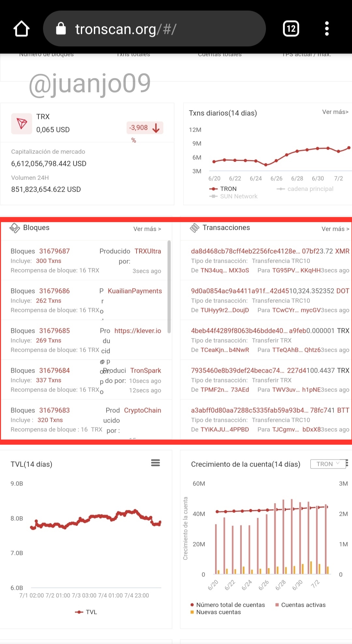
Task: Open recipient address TWV3uv... h1pNE
Action: pyautogui.click(x=296, y=390)
